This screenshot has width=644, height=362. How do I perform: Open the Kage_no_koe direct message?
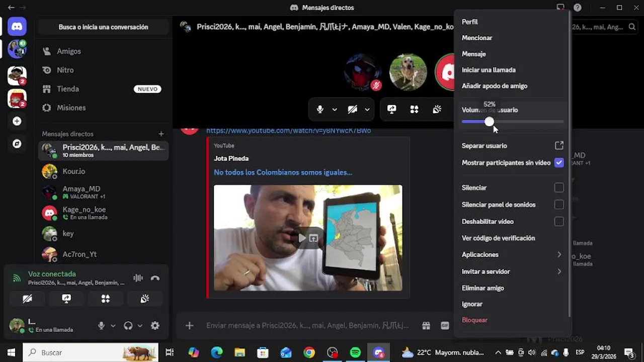[103, 213]
